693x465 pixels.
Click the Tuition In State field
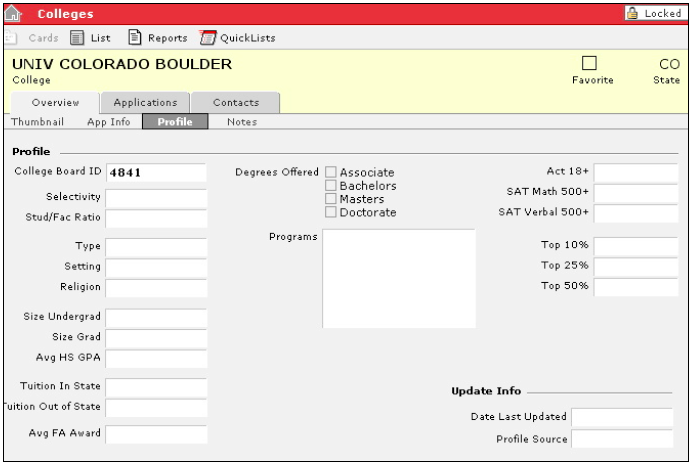point(155,386)
